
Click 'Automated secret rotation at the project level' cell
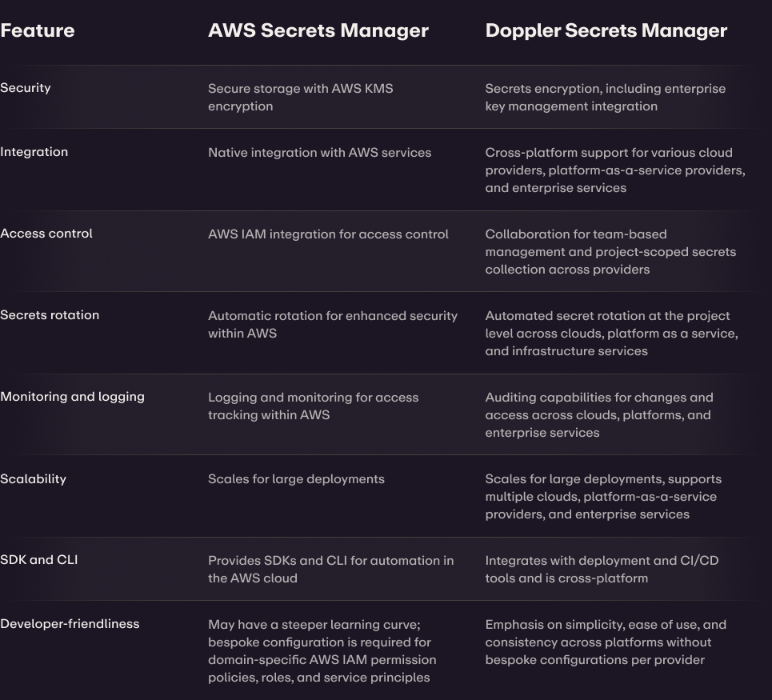(611, 334)
